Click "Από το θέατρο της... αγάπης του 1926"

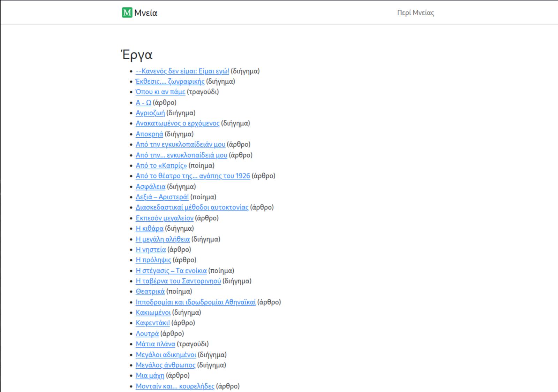[193, 176]
